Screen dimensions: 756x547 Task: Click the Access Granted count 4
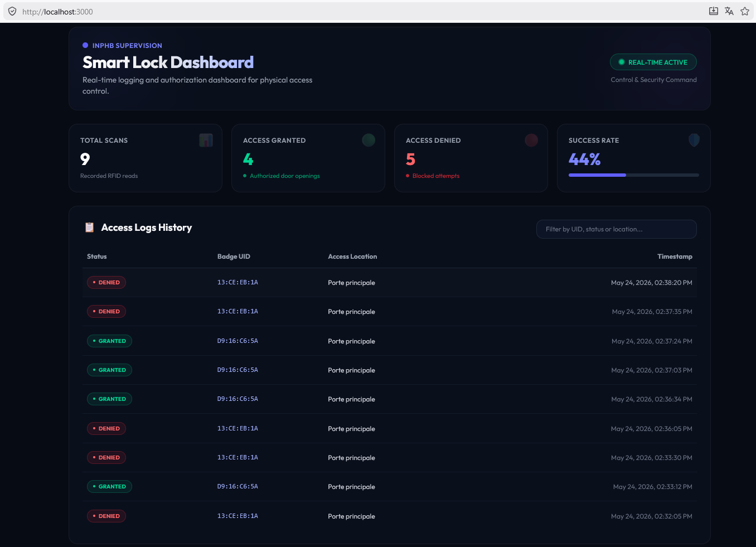pyautogui.click(x=248, y=159)
